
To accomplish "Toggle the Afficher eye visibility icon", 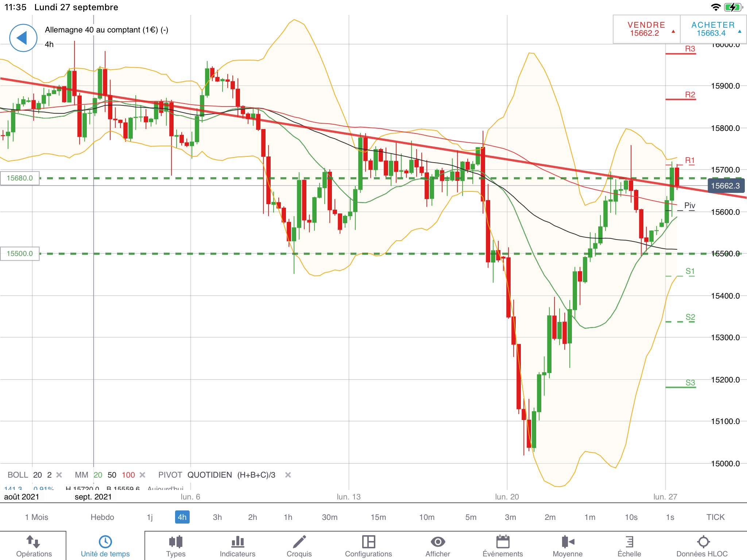I will coord(438,542).
